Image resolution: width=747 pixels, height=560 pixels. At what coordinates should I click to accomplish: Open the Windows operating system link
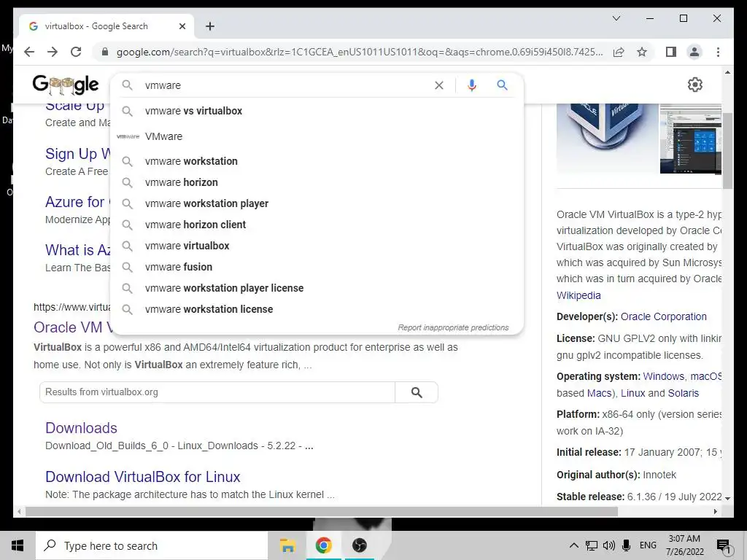(x=664, y=376)
